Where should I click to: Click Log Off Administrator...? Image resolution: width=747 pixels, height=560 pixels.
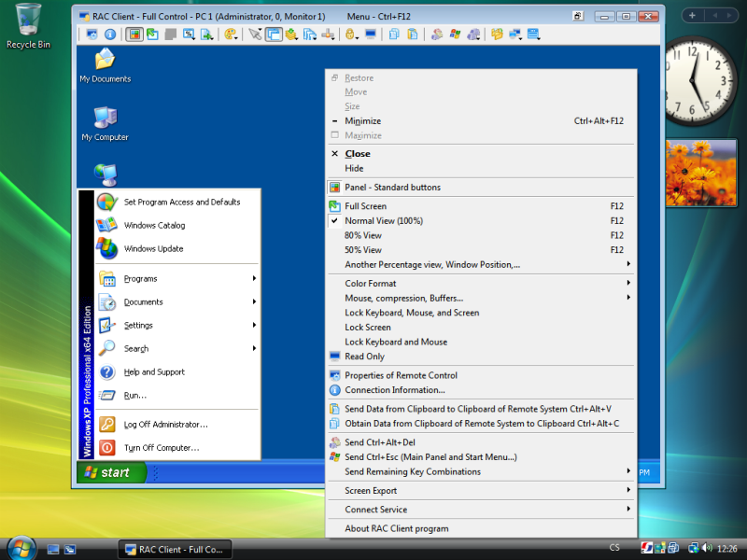177,425
